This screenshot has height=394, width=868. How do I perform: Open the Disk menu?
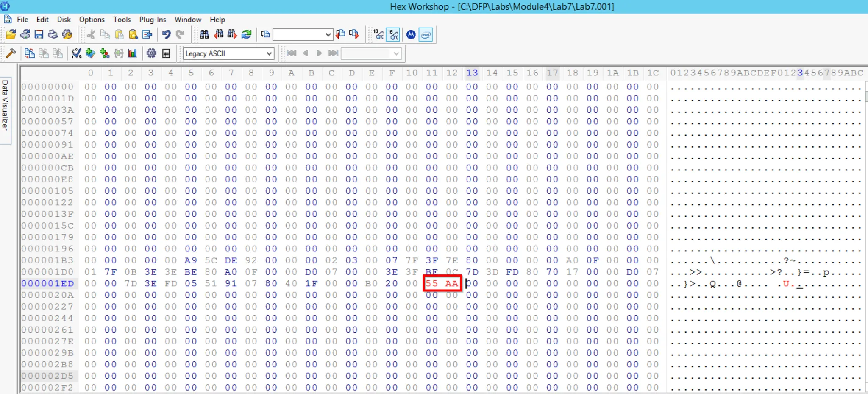click(x=64, y=20)
